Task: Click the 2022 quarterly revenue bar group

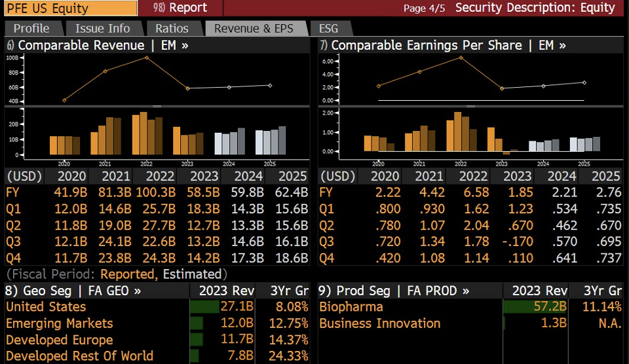Action: [147, 134]
